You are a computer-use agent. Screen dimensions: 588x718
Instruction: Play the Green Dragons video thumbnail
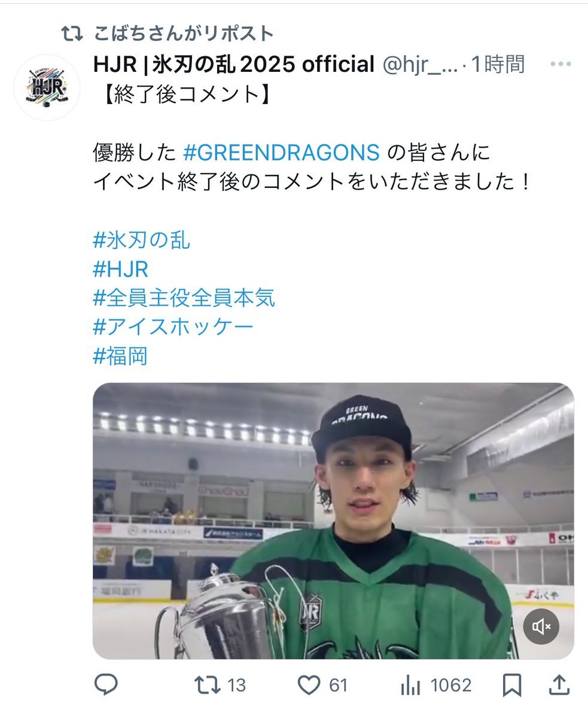(333, 521)
